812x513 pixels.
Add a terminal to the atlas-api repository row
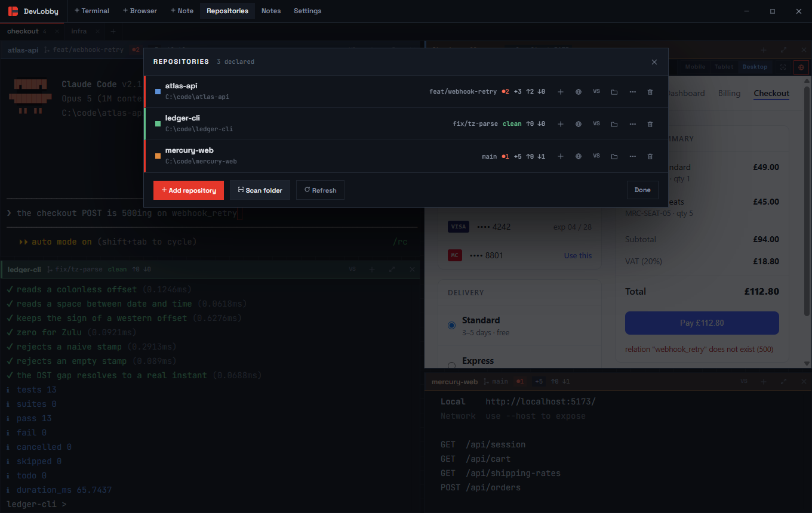pos(561,92)
